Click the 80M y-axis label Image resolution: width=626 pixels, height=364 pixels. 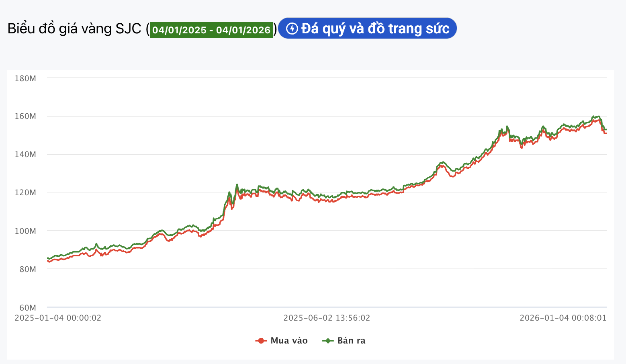[x=27, y=269]
